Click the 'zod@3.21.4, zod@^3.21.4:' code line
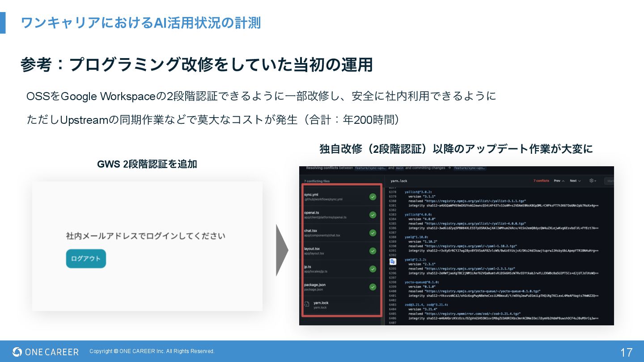 426,305
